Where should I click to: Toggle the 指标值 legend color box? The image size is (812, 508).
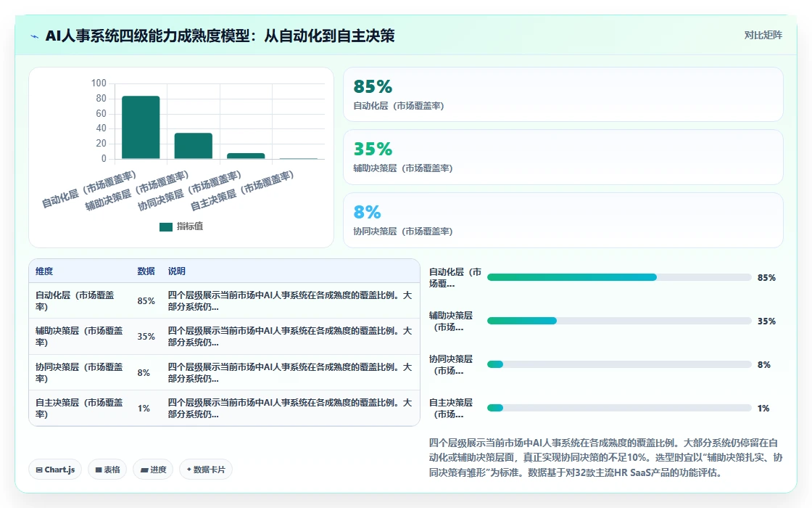pyautogui.click(x=166, y=227)
